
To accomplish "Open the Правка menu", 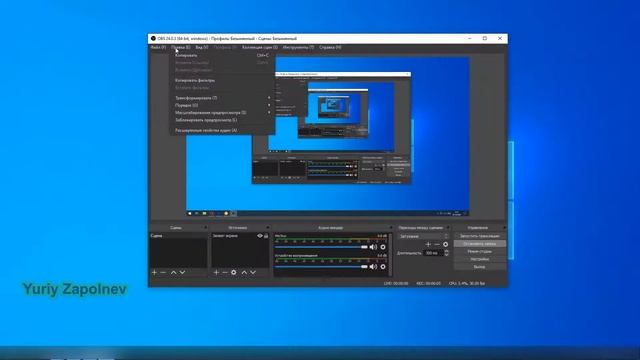I will 180,47.
